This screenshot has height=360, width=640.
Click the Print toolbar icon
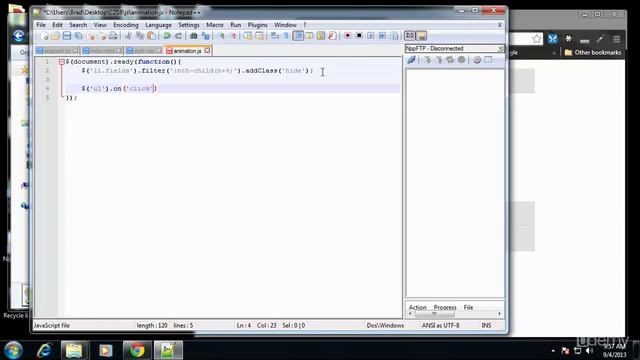[113, 36]
